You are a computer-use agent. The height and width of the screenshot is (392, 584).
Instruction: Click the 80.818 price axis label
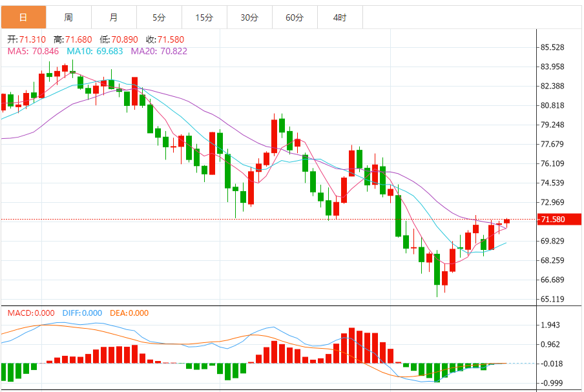pos(552,105)
